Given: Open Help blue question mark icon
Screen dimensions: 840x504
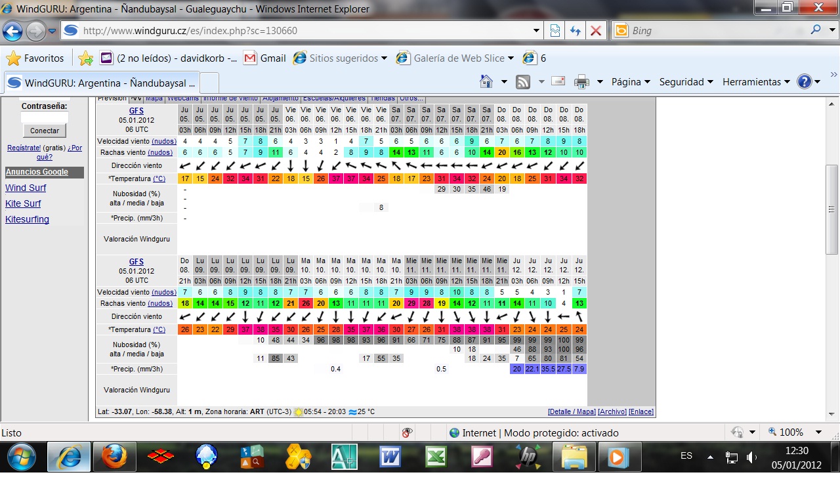Looking at the screenshot, I should (804, 82).
